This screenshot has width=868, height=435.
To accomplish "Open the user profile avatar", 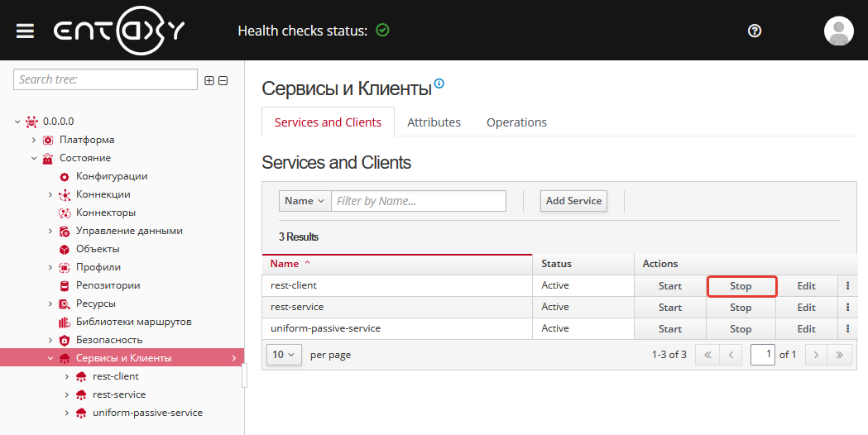I will click(838, 31).
